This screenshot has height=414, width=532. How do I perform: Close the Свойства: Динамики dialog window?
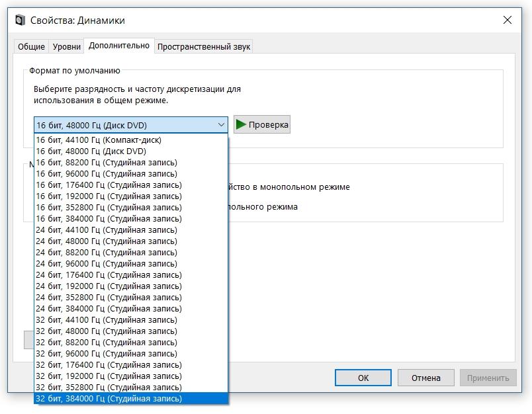coord(508,21)
